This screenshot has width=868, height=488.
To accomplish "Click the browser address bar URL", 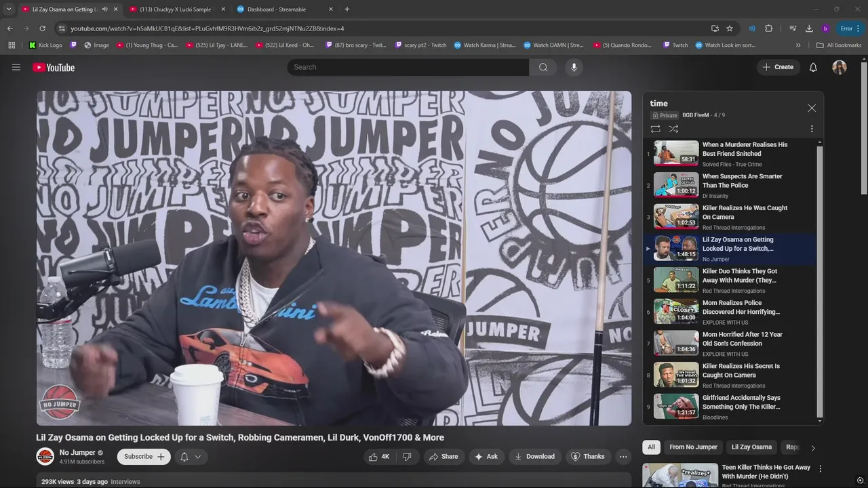I will (x=208, y=28).
